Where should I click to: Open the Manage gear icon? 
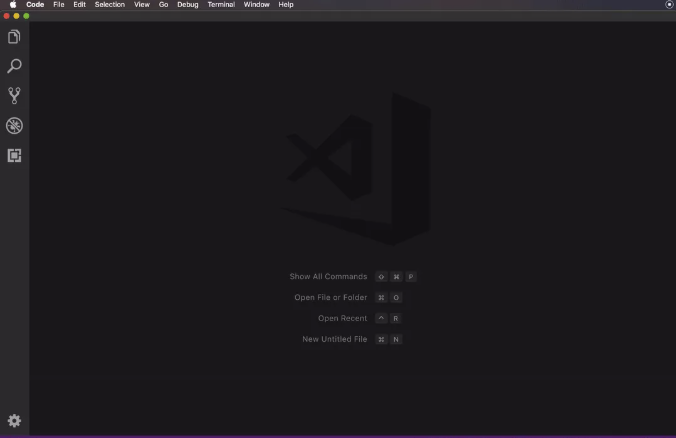tap(14, 420)
